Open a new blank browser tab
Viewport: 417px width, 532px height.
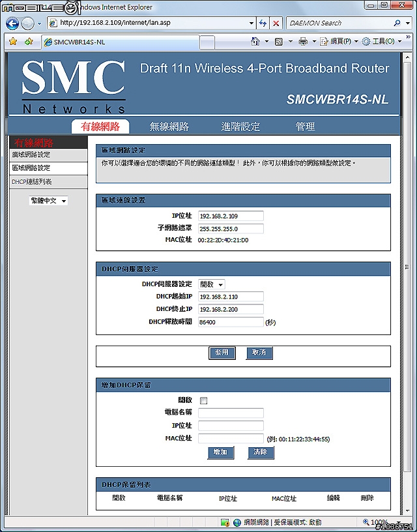click(x=207, y=42)
